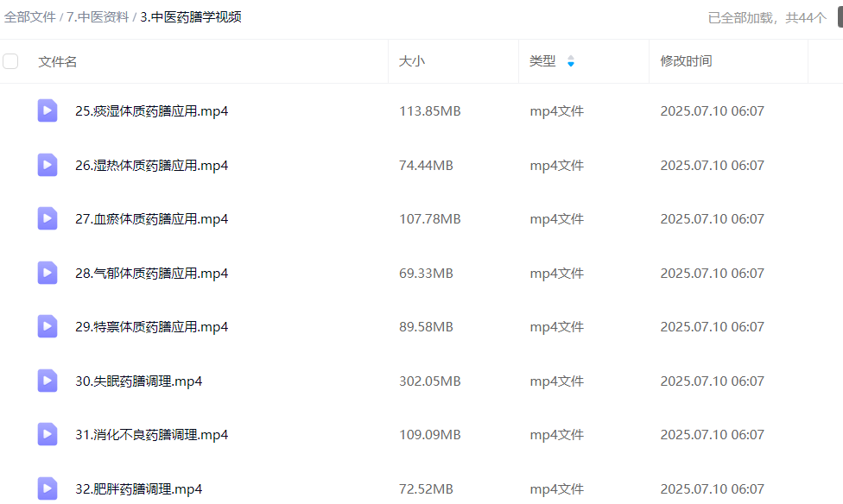843x504 pixels.
Task: Sort files by 大小 column header
Action: [x=412, y=61]
